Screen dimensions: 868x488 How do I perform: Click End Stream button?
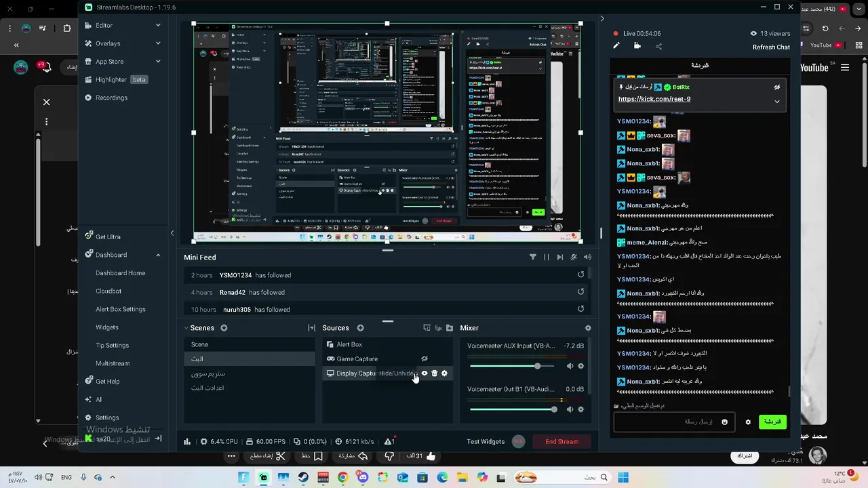pos(562,441)
